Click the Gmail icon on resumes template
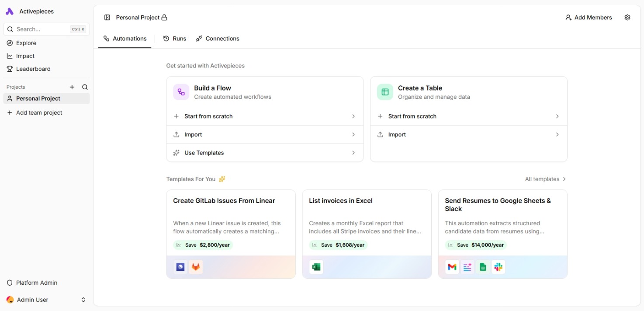 [x=452, y=267]
